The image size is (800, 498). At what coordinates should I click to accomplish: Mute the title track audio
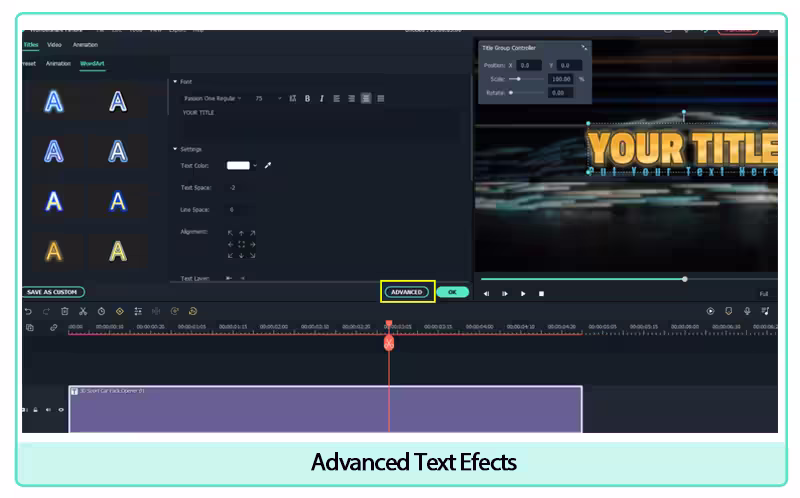tap(48, 410)
